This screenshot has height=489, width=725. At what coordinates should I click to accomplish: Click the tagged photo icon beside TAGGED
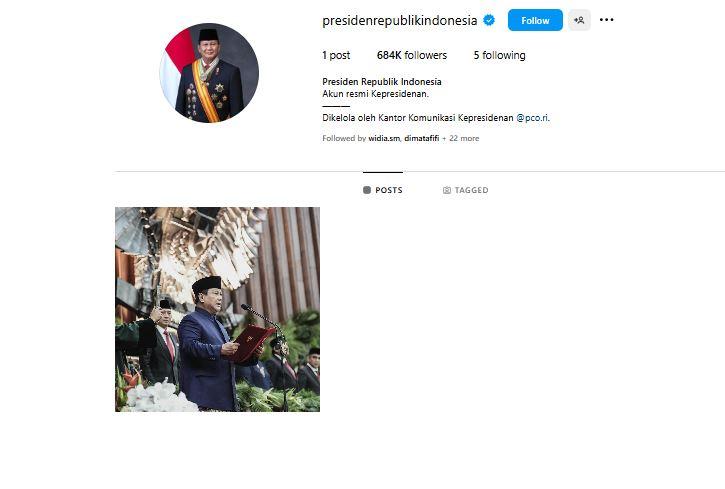(447, 190)
